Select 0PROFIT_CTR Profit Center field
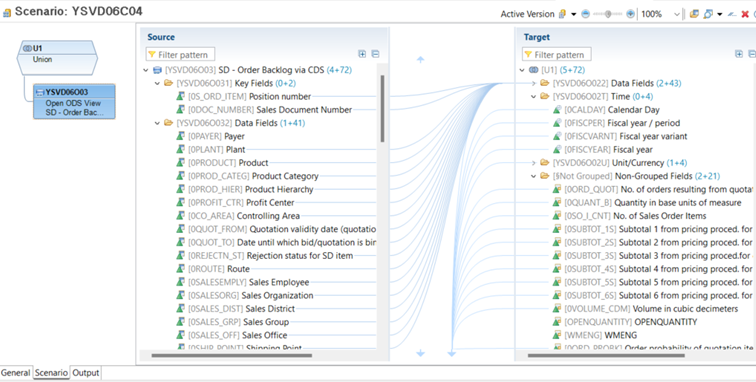Image resolution: width=756 pixels, height=382 pixels. (235, 203)
